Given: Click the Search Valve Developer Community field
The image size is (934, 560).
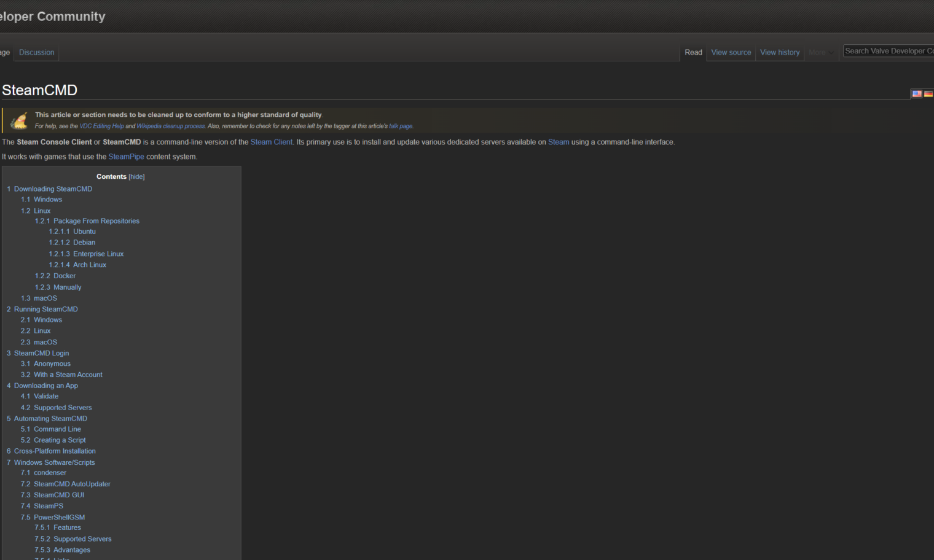Looking at the screenshot, I should [x=889, y=51].
